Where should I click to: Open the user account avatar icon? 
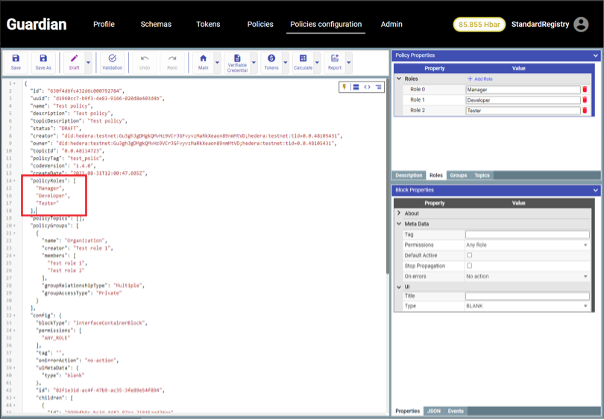pos(581,24)
